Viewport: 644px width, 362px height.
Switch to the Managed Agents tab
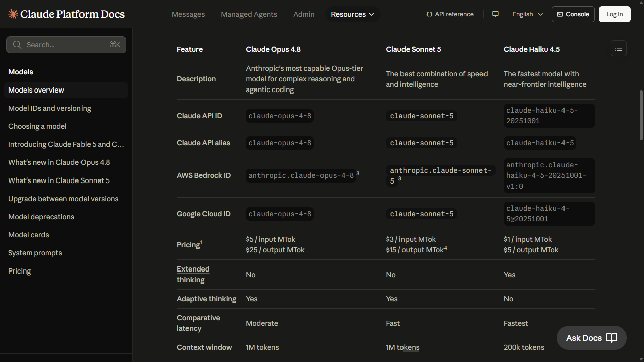click(249, 14)
